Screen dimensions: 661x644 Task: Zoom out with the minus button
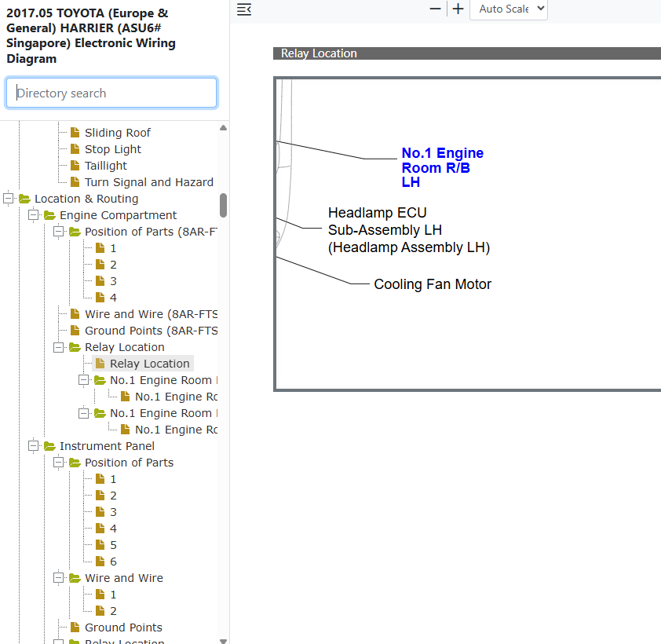click(x=435, y=9)
